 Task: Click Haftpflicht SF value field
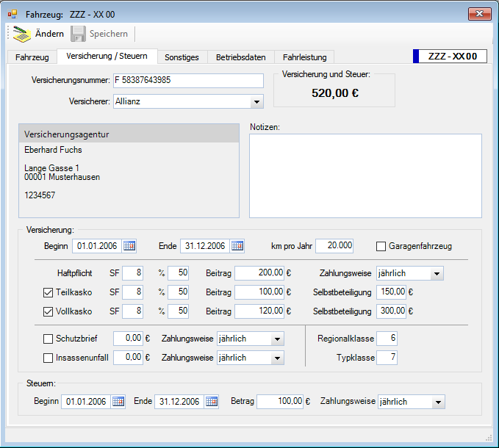pyautogui.click(x=133, y=273)
